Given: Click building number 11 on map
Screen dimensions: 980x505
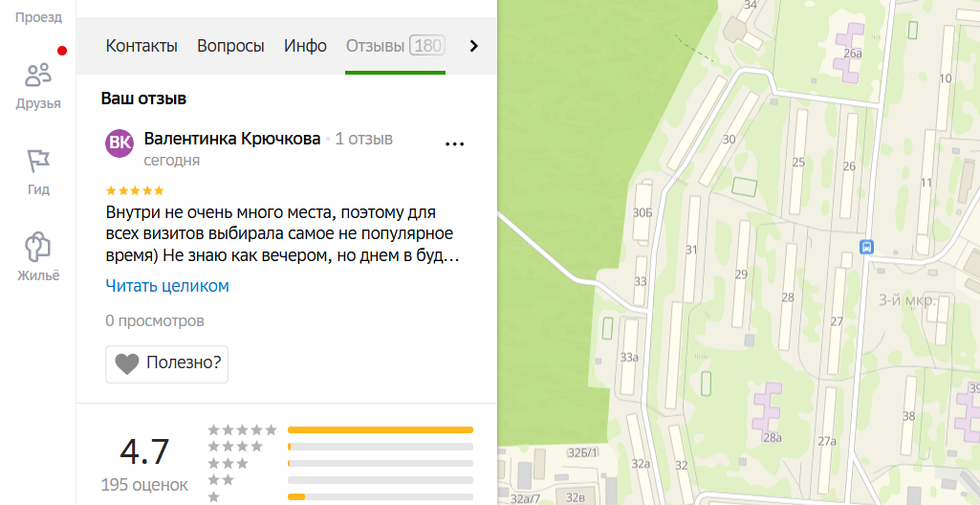Looking at the screenshot, I should (926, 183).
